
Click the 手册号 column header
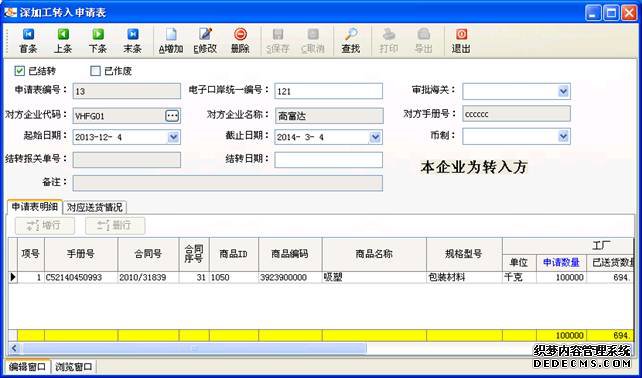(x=81, y=254)
